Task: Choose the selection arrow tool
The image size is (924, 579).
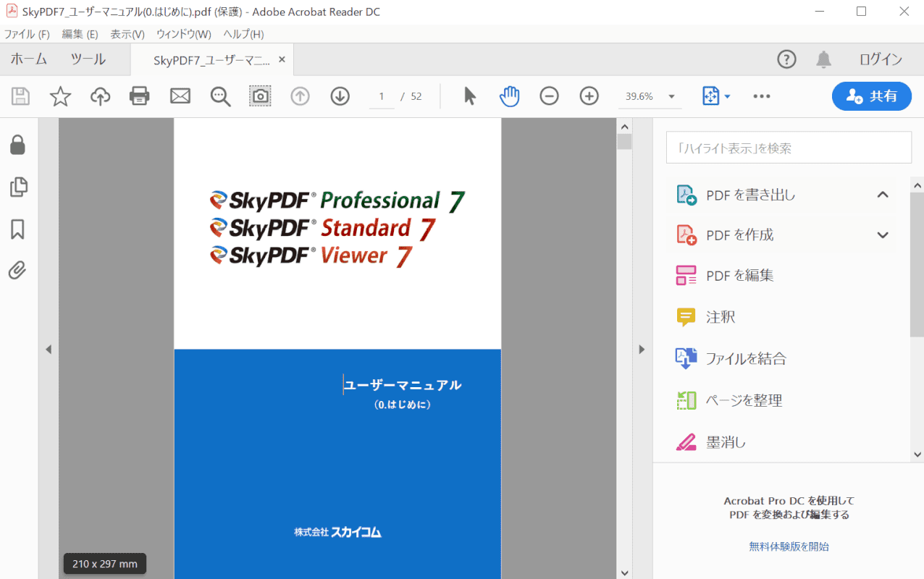Action: (470, 96)
